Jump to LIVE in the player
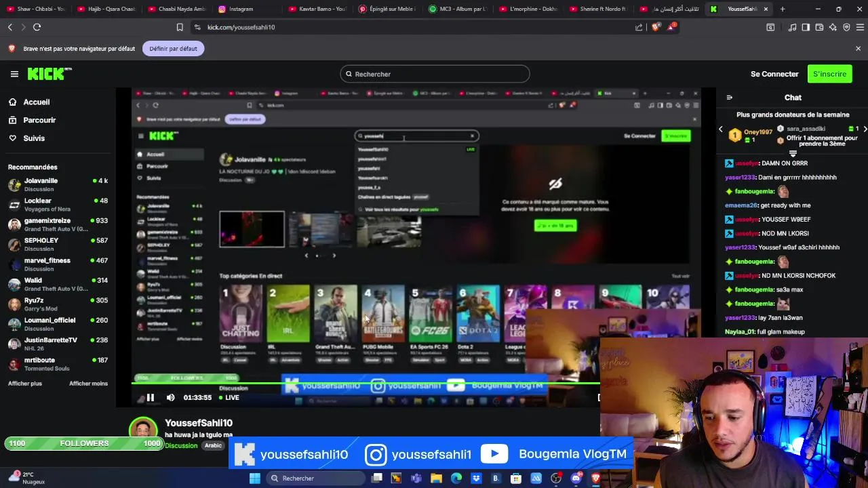Screen dimensions: 868x488 pos(229,398)
